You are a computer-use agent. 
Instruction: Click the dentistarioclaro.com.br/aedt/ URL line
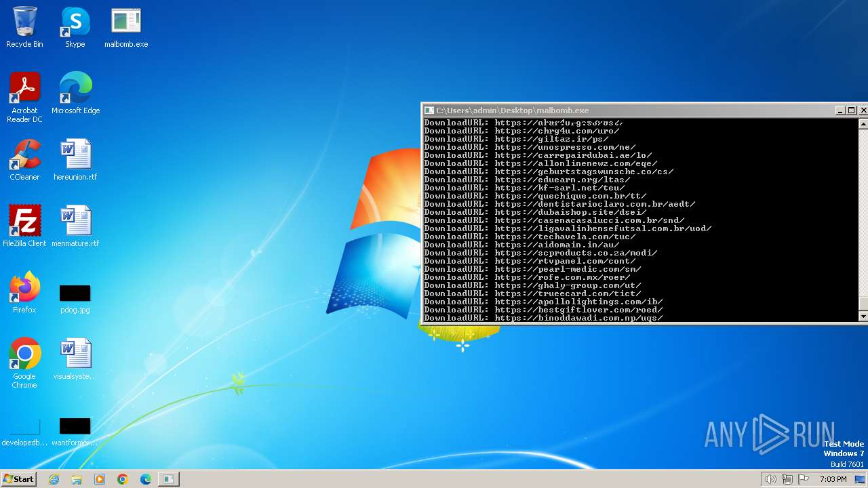click(559, 204)
